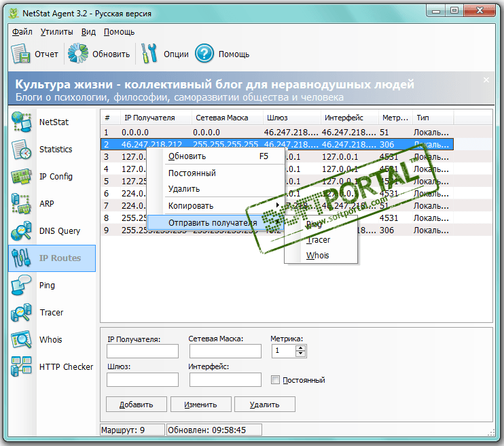Screen dimensions: 504x446
Task: Sort by Интерфейс column header
Action: point(349,118)
